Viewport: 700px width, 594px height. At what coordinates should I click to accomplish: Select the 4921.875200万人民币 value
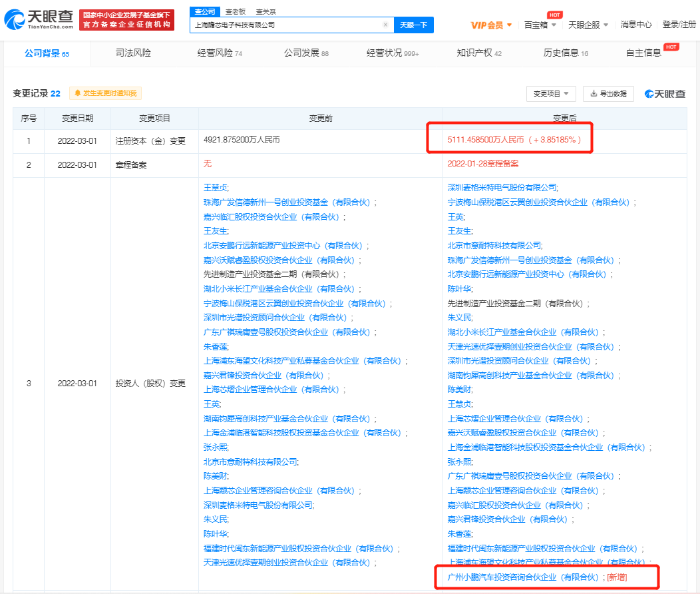point(242,140)
